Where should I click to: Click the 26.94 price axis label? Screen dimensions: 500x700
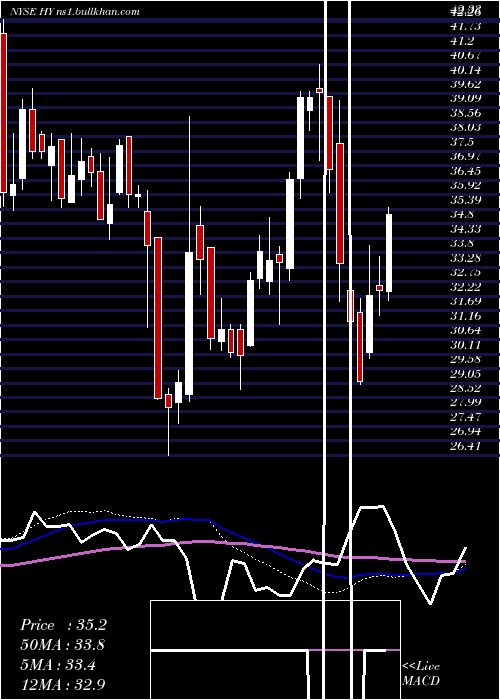466,431
